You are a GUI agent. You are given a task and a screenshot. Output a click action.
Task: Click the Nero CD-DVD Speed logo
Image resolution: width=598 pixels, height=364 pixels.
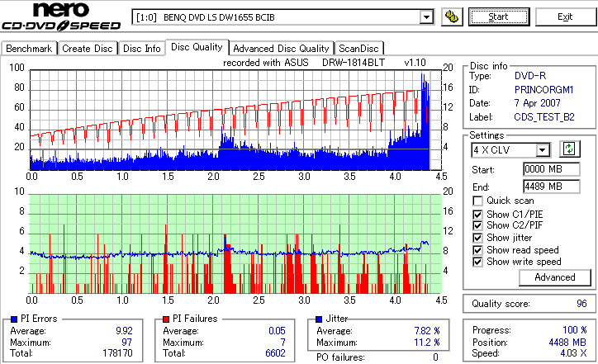[61, 16]
